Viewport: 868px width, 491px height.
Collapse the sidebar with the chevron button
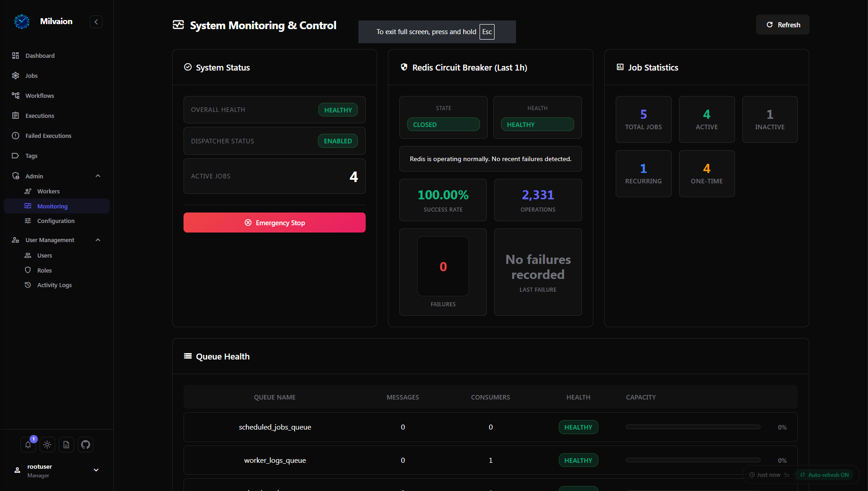[96, 22]
